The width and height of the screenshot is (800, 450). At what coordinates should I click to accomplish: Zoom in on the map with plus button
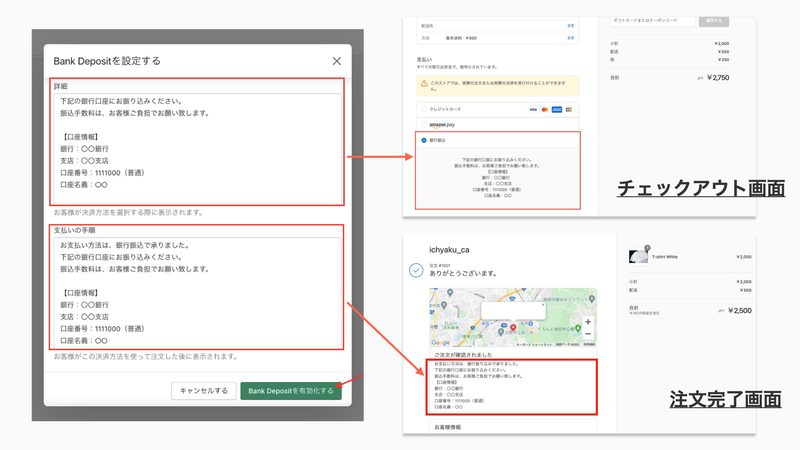(588, 322)
